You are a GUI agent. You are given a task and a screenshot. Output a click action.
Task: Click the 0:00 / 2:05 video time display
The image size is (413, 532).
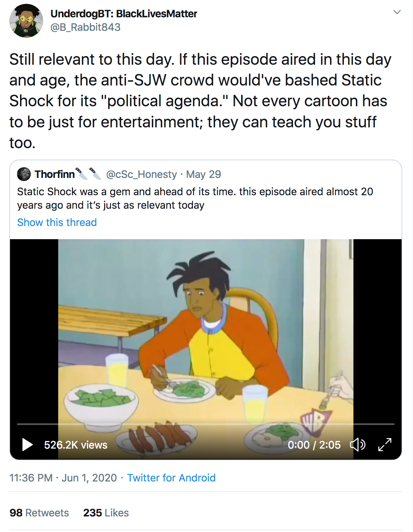314,445
